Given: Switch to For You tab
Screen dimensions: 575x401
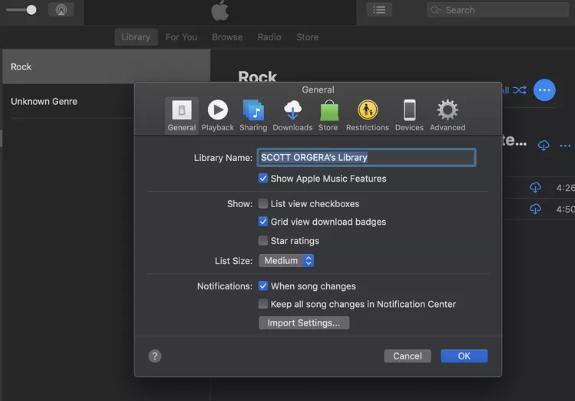Looking at the screenshot, I should click(x=181, y=37).
